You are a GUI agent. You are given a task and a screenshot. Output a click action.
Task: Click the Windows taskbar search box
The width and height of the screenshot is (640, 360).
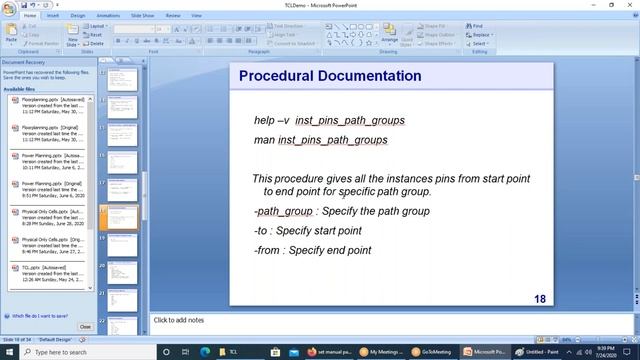click(x=88, y=352)
